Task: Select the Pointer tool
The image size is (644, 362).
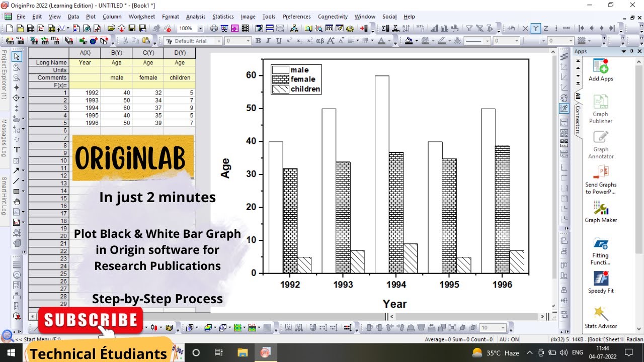Action: coord(17,56)
